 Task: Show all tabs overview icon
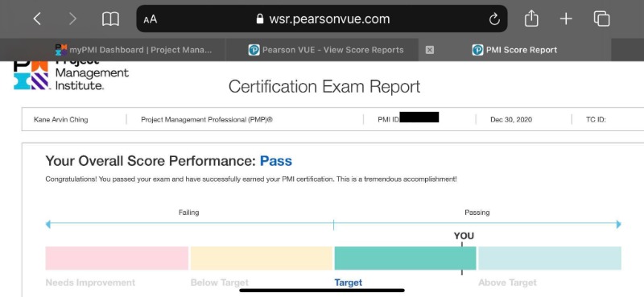point(601,19)
